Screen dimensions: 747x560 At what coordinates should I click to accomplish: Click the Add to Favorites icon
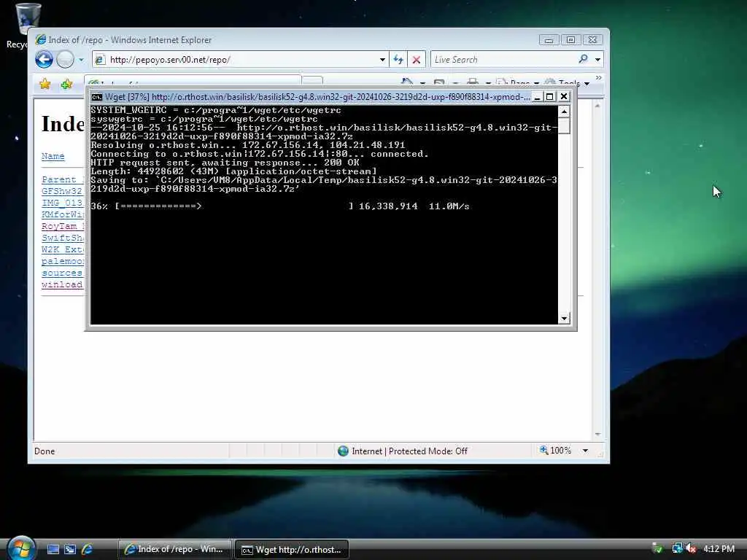(x=66, y=85)
